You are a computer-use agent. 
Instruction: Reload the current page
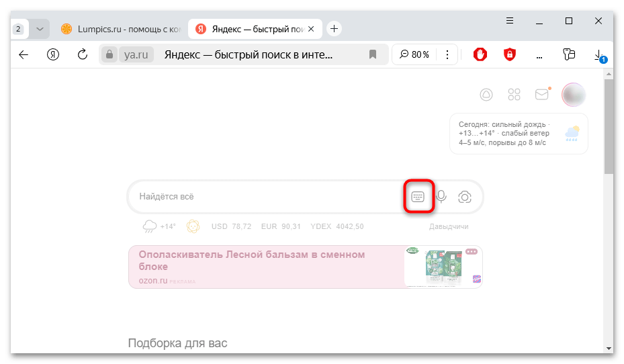[x=83, y=54]
